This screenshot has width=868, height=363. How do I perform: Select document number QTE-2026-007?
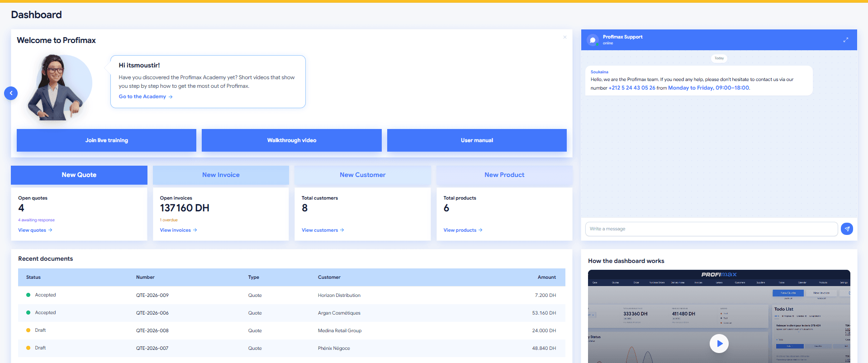(x=152, y=348)
